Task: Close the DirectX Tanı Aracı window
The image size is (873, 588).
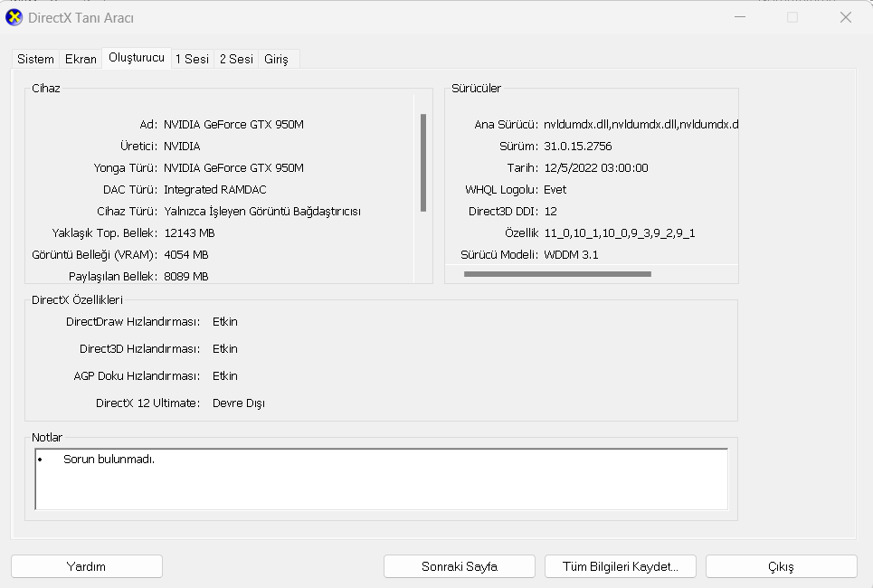Action: (846, 18)
